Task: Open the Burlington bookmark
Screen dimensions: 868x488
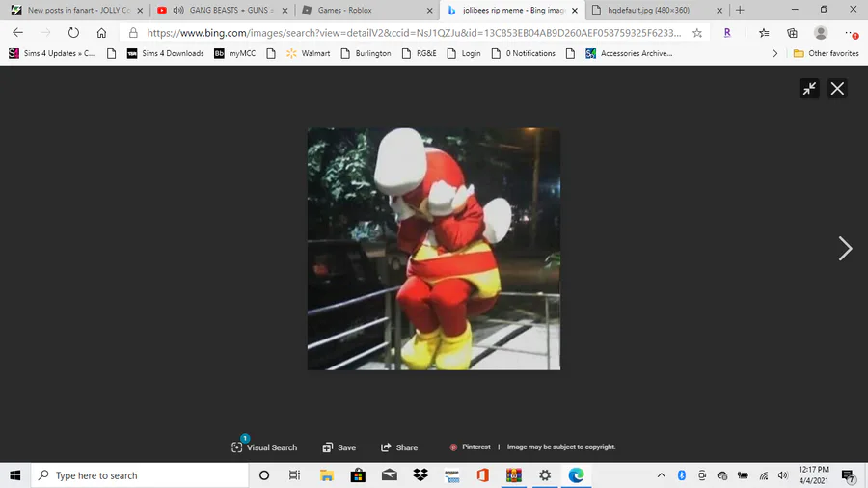Action: (366, 53)
